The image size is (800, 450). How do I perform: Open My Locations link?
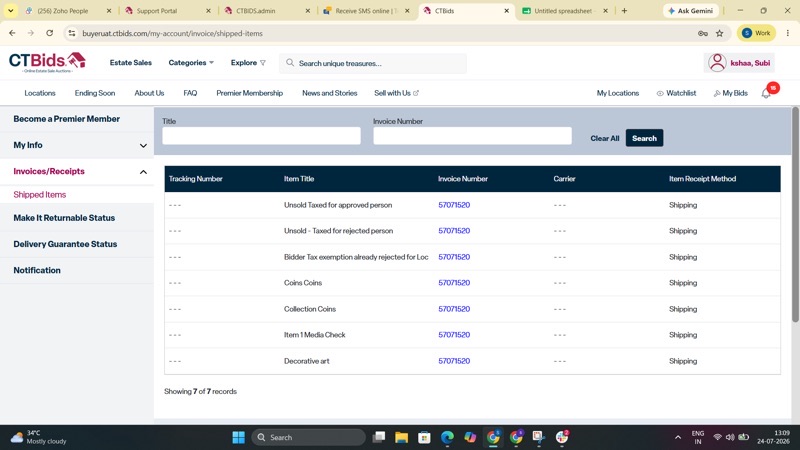[618, 93]
